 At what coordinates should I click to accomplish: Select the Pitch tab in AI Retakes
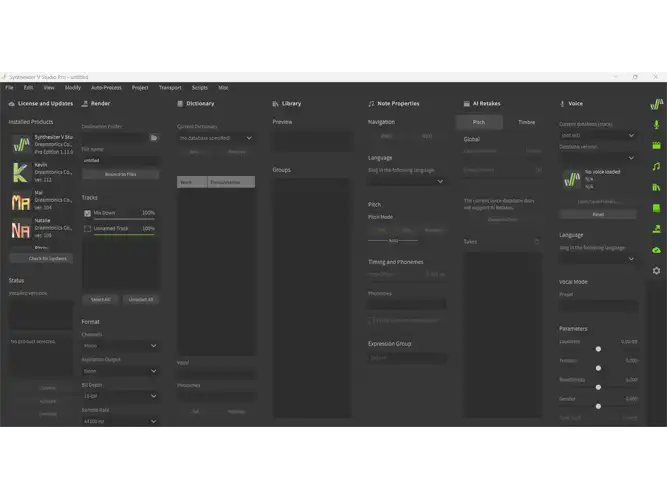tap(479, 122)
